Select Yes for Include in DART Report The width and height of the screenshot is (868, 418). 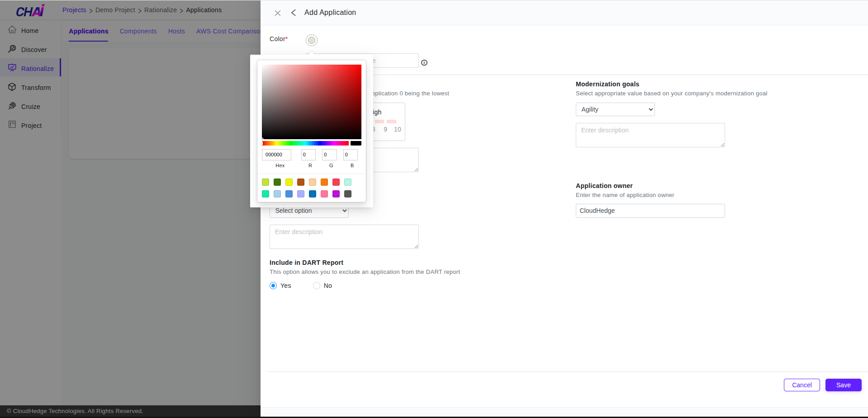coord(273,285)
